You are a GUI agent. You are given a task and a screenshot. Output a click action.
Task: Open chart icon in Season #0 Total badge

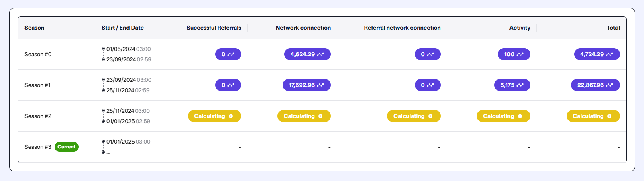[609, 54]
